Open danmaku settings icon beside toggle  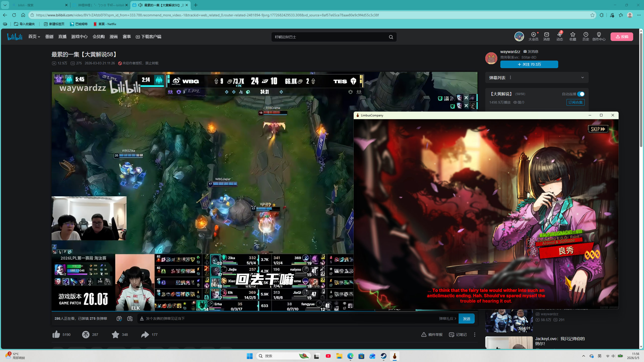[130, 319]
